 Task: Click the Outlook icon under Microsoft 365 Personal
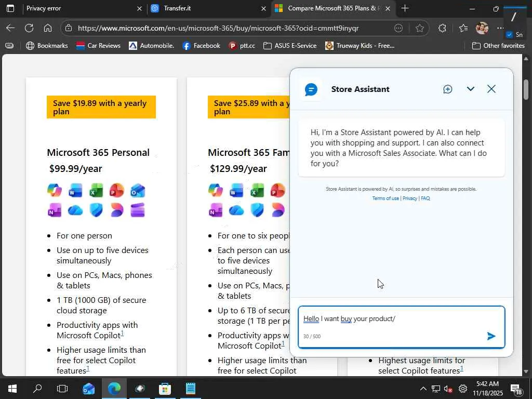pyautogui.click(x=138, y=190)
